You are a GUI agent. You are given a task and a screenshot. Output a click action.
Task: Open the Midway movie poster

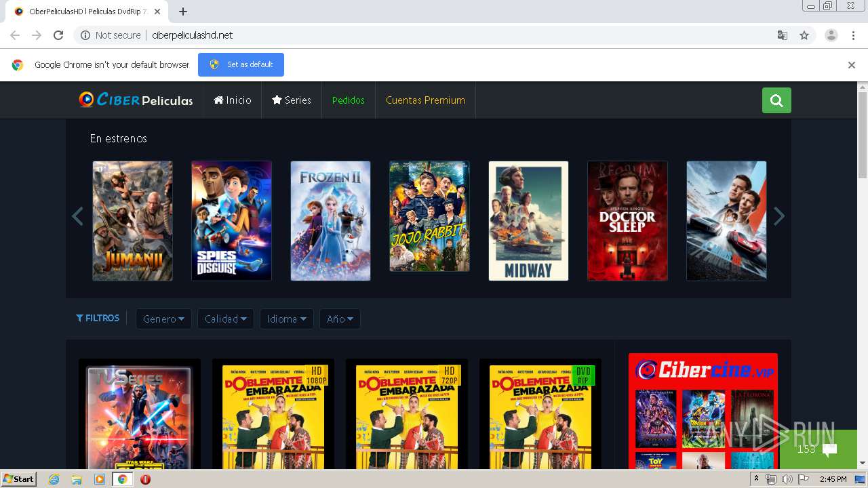click(x=528, y=220)
